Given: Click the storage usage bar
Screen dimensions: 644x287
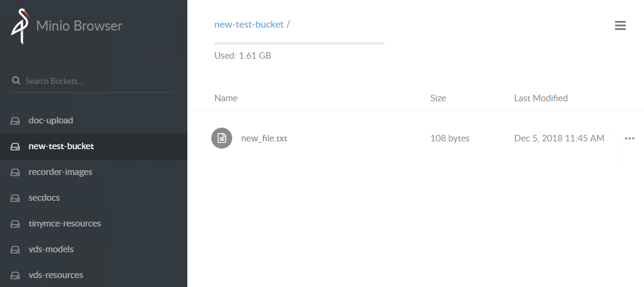Looking at the screenshot, I should [x=299, y=43].
